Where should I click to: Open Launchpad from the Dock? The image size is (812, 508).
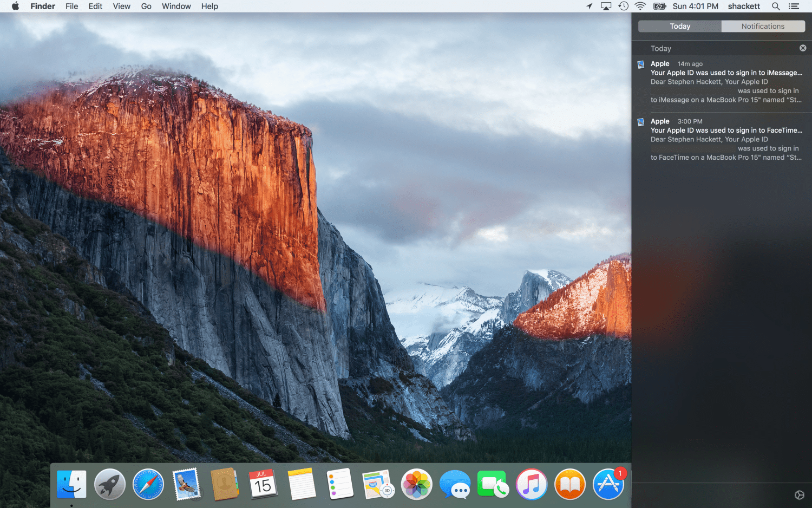tap(110, 484)
